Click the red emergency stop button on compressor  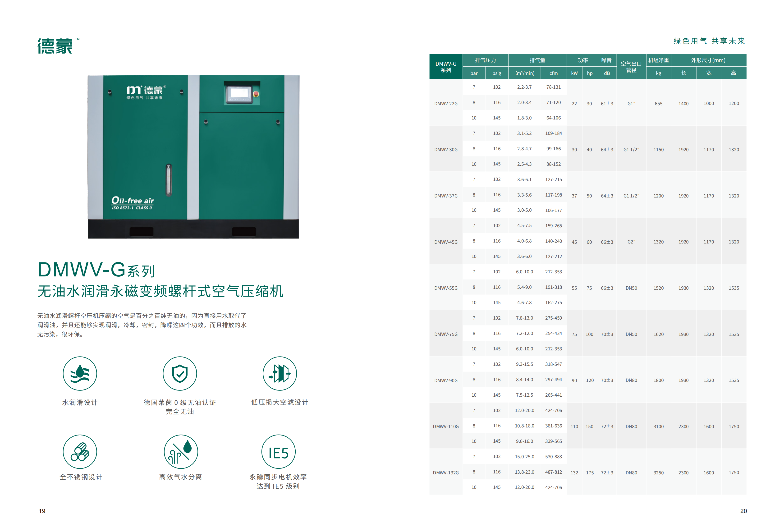pos(256,94)
